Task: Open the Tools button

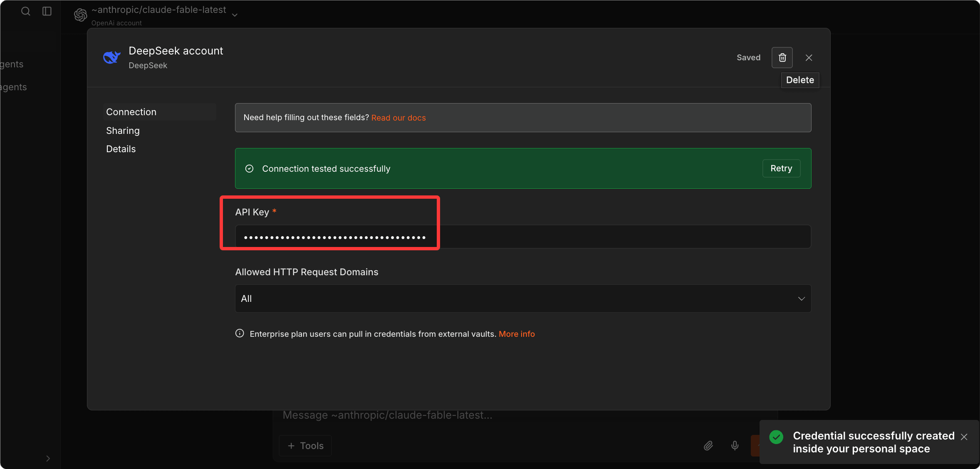Action: pos(305,446)
